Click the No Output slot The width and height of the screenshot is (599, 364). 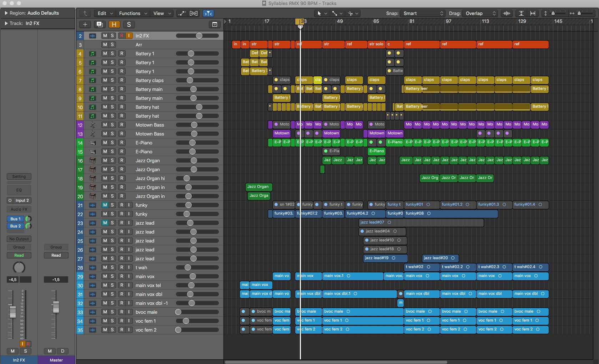point(19,239)
